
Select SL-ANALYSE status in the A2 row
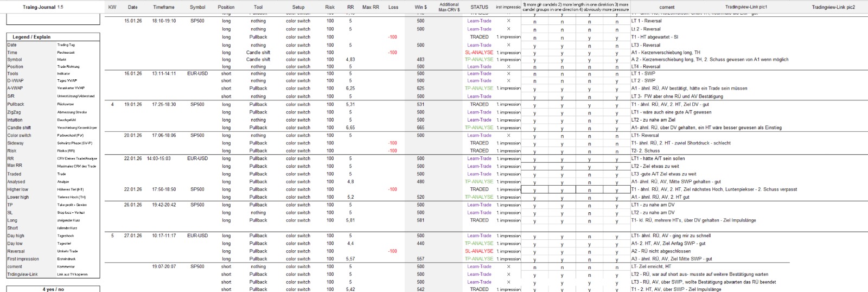click(x=479, y=251)
